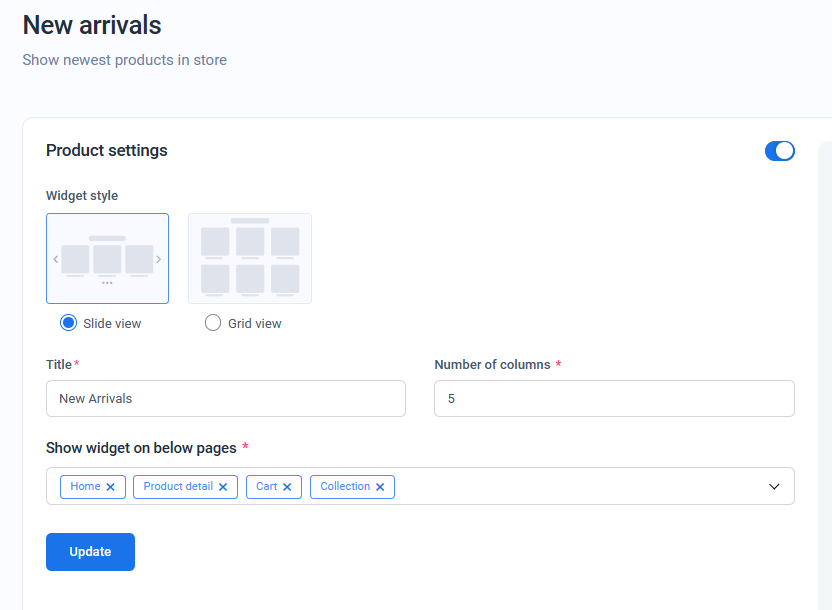The width and height of the screenshot is (832, 610).
Task: Remove the Cart page tag
Action: [287, 487]
